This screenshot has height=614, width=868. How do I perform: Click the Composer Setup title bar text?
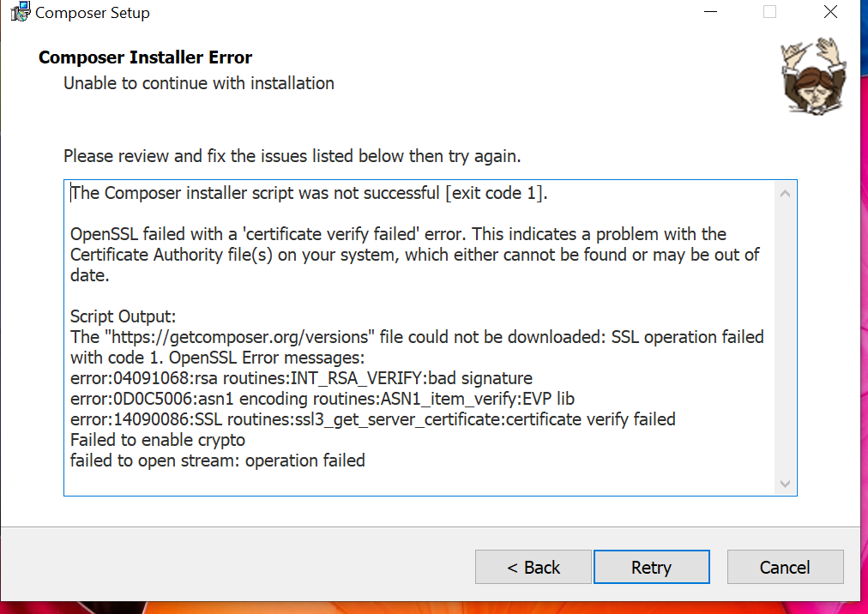pos(91,12)
